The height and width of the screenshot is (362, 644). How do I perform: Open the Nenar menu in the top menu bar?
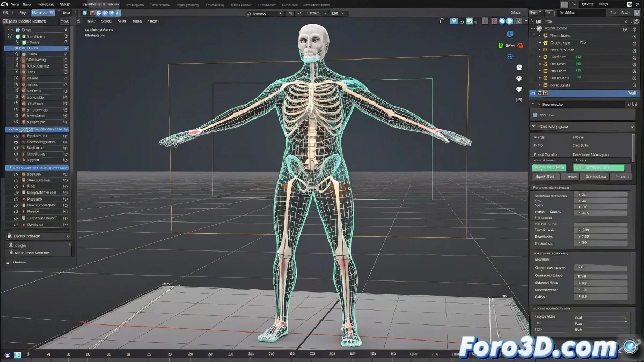[27, 4]
